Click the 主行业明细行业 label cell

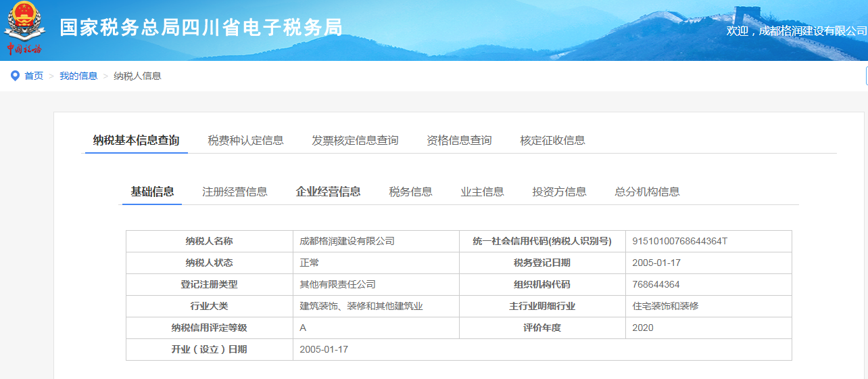(542, 306)
